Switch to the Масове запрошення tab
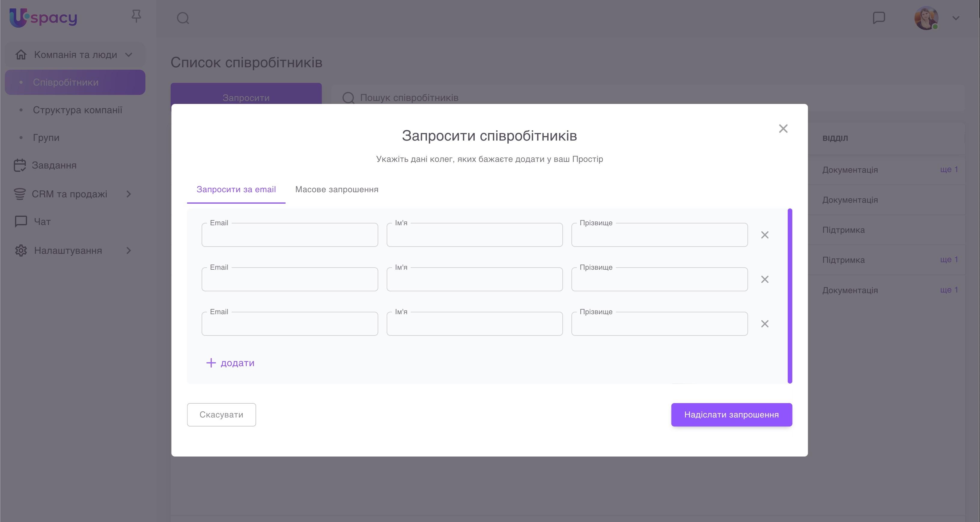The height and width of the screenshot is (522, 980). tap(337, 190)
